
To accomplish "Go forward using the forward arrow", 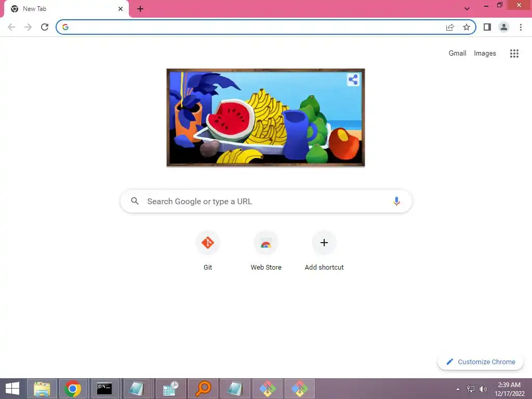I will click(28, 27).
